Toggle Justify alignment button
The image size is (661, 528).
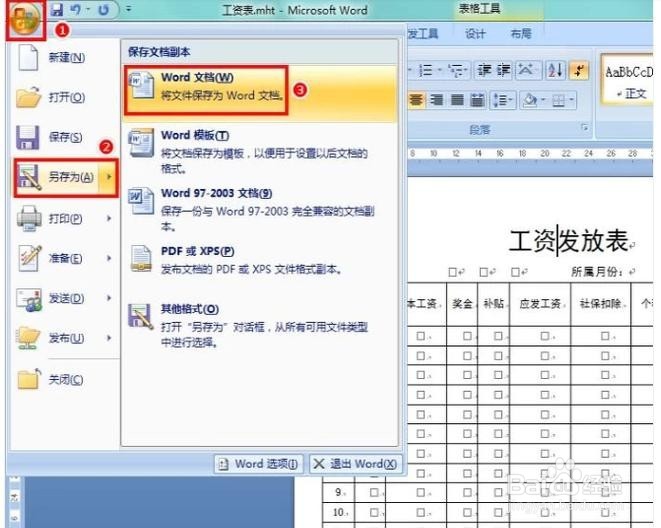[457, 100]
